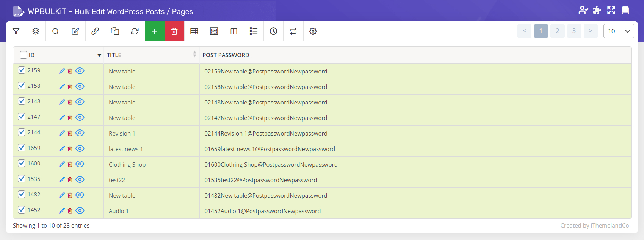Screen dimensions: 644x240
Task: Go to page 3 of results
Action: (x=574, y=31)
